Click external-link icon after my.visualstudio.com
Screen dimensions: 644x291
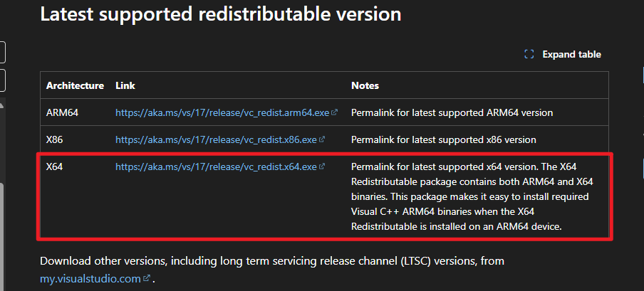click(x=147, y=279)
